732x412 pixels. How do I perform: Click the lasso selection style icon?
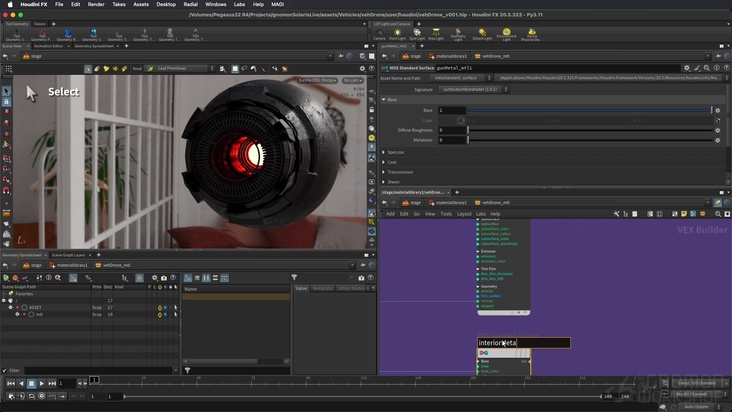coord(244,69)
